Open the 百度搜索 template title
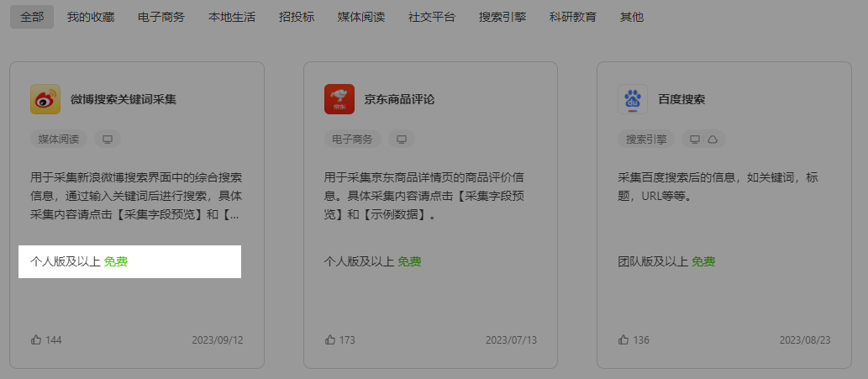 [681, 100]
